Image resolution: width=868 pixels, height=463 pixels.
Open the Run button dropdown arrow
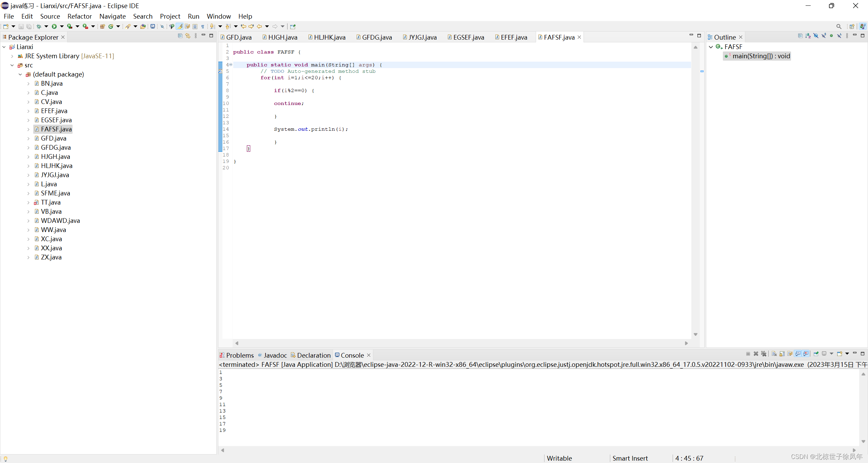point(62,26)
